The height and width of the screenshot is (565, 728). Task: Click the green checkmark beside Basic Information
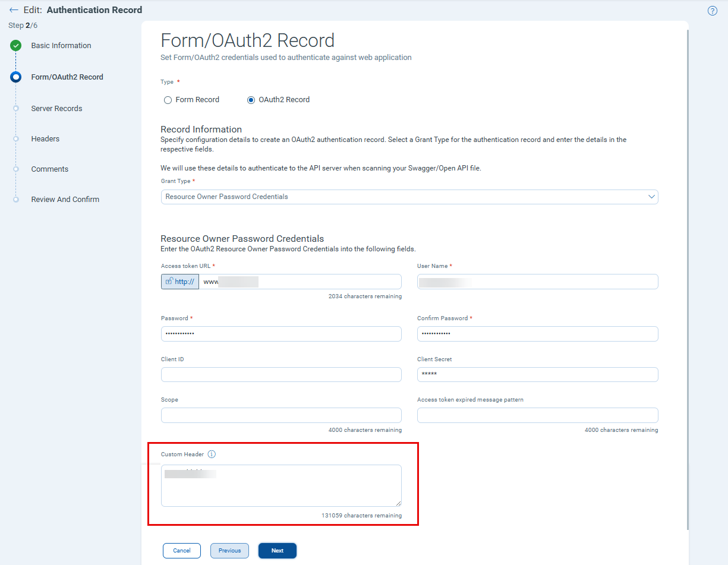(15, 45)
